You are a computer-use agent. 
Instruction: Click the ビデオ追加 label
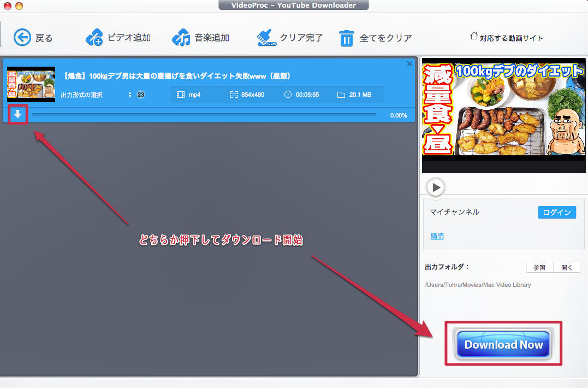pyautogui.click(x=129, y=38)
